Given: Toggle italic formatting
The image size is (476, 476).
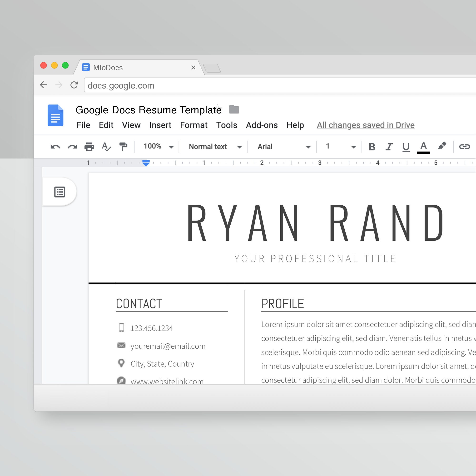Looking at the screenshot, I should (389, 146).
